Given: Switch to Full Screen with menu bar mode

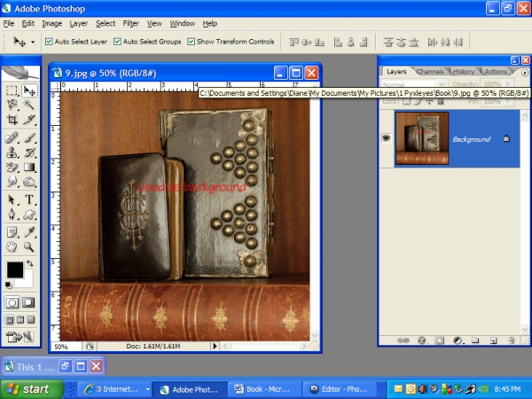Looking at the screenshot, I should [20, 319].
